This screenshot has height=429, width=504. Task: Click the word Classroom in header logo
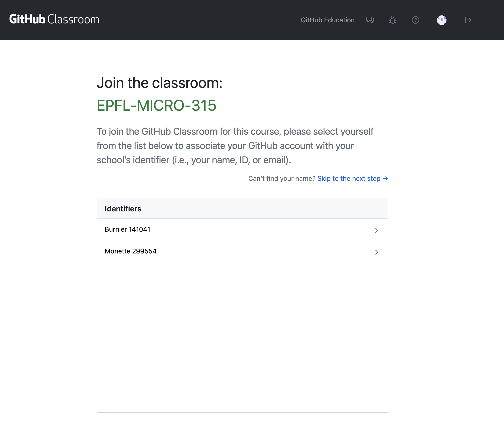pos(73,19)
